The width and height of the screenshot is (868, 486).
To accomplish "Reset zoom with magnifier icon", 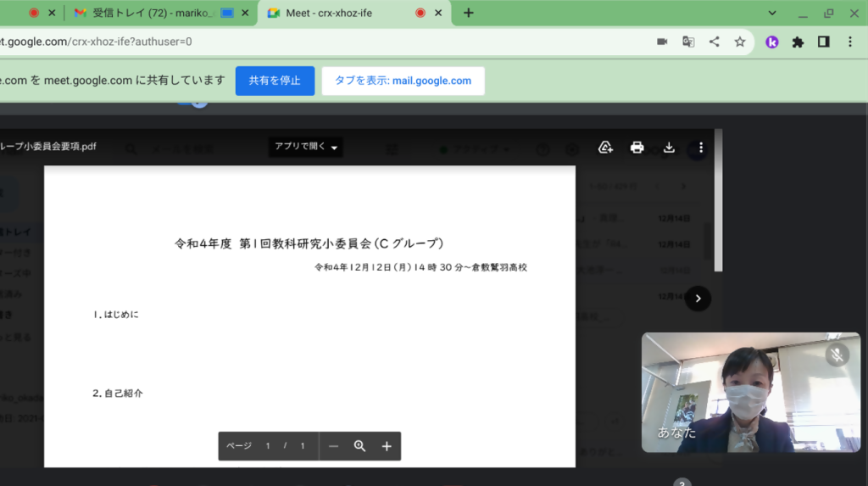I will tap(359, 446).
